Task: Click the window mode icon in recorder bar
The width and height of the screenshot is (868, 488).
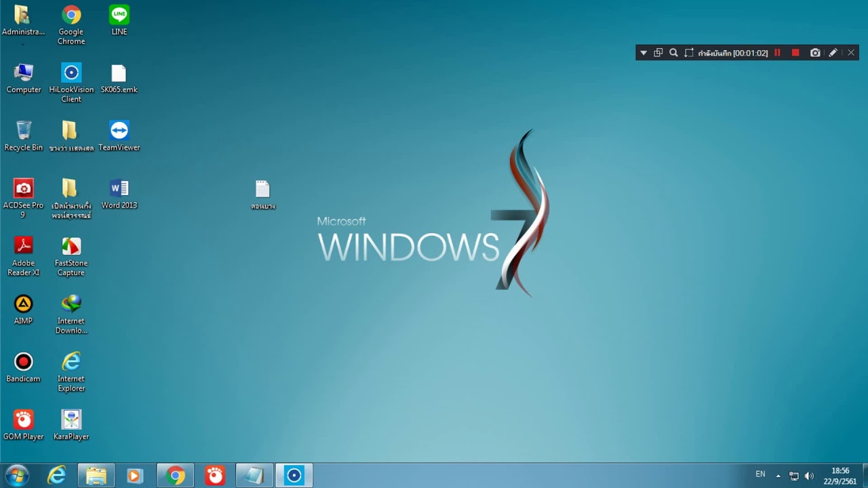Action: point(658,53)
